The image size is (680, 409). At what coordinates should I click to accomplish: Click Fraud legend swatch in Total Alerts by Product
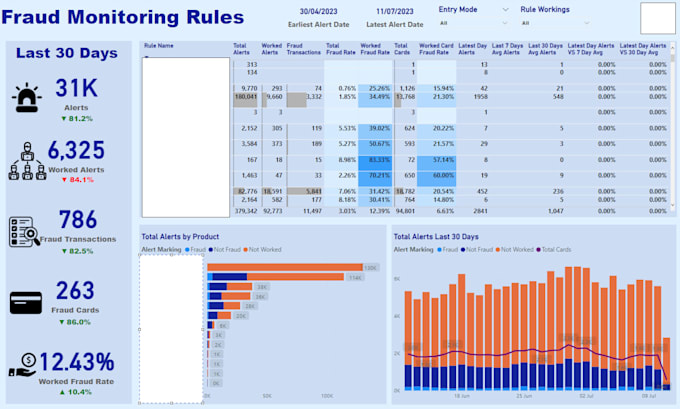187,249
